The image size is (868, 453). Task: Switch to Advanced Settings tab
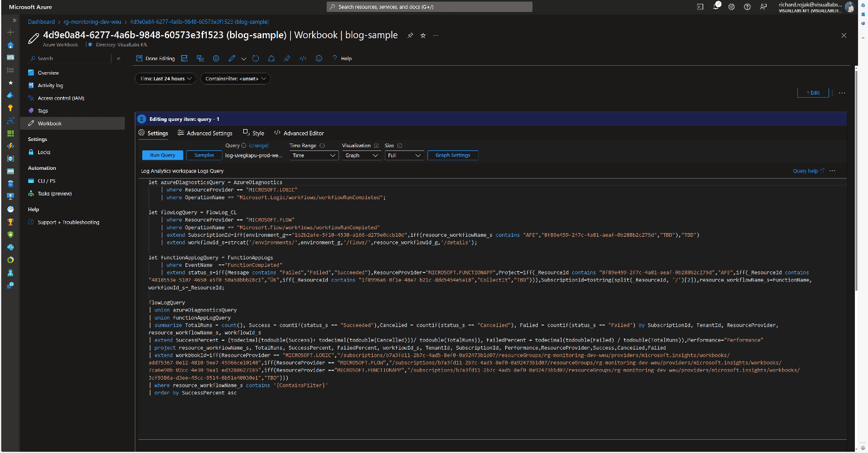(x=205, y=133)
